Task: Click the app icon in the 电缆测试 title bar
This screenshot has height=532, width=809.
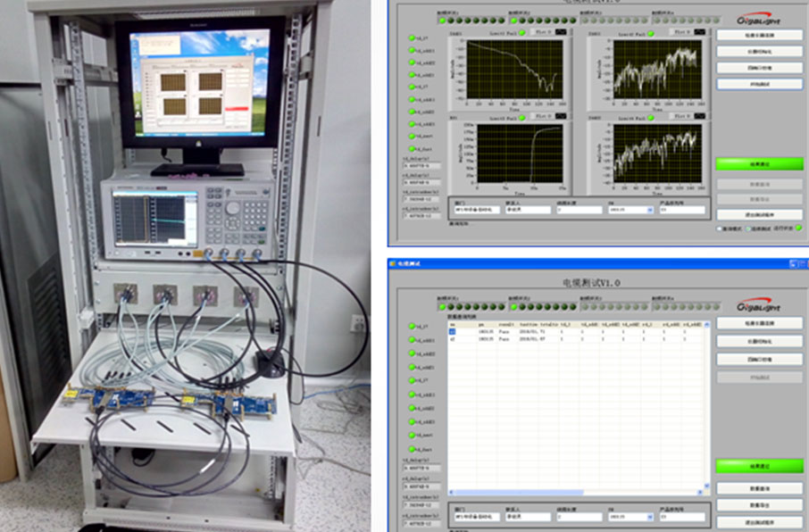Action: click(393, 263)
